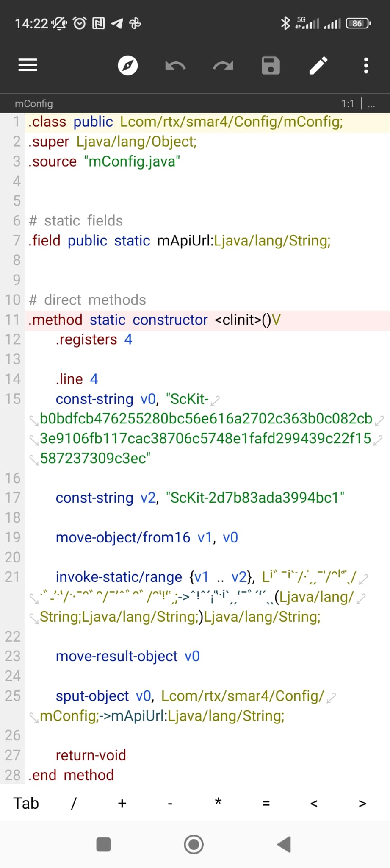Place cursor on line number 11
Viewport: 390px width, 868px height.
coord(13,320)
